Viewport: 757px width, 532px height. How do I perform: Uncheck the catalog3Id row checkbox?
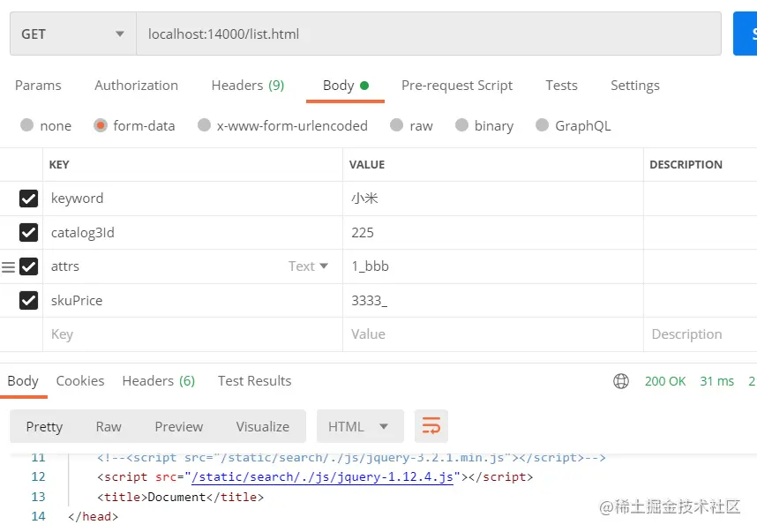[x=28, y=233]
